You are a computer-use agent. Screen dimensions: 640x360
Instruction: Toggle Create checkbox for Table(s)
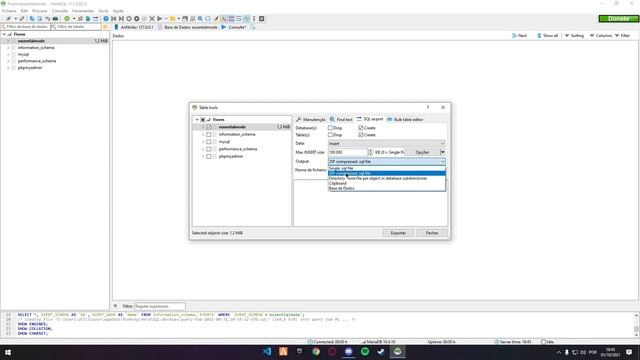click(360, 135)
